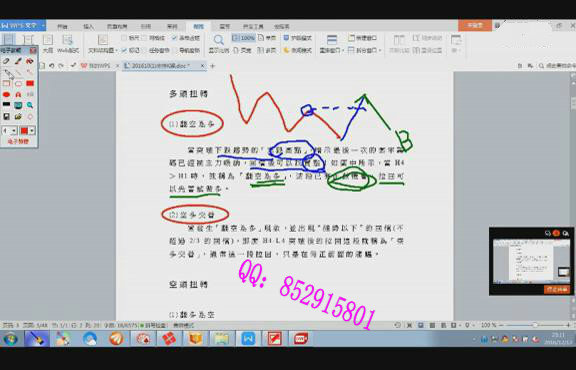Select the brush tool in pen palette
This screenshot has height=370, width=576.
pyautogui.click(x=18, y=61)
